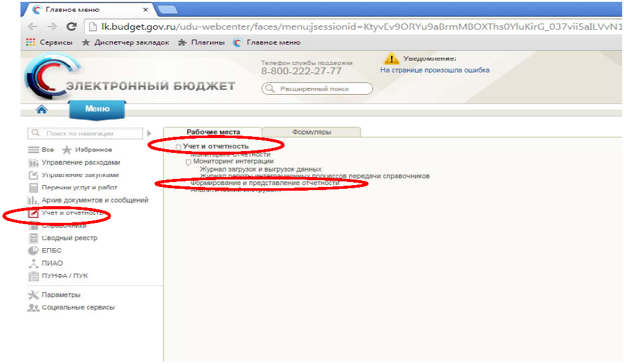Open Параметры settings item
Screen dimensions: 624x364
click(61, 295)
